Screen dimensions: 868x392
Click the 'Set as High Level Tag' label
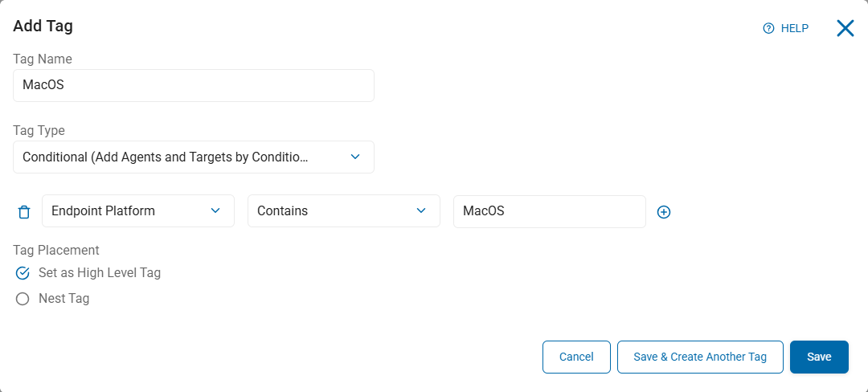pyautogui.click(x=100, y=273)
